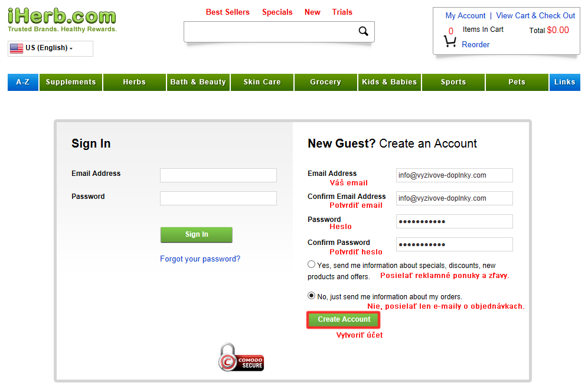The width and height of the screenshot is (588, 389).
Task: Focus the Sign In Email Address field
Action: pyautogui.click(x=218, y=175)
